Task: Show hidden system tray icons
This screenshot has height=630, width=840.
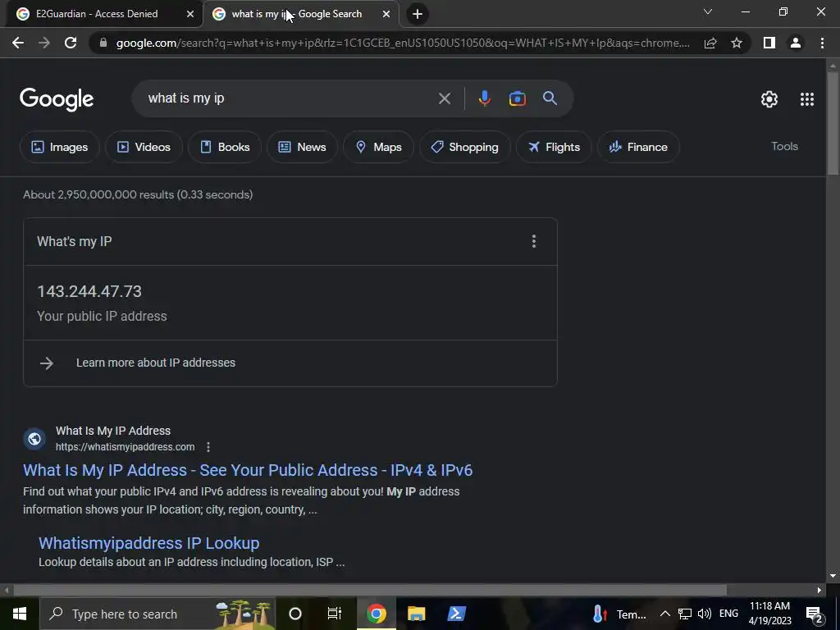Action: pyautogui.click(x=664, y=614)
